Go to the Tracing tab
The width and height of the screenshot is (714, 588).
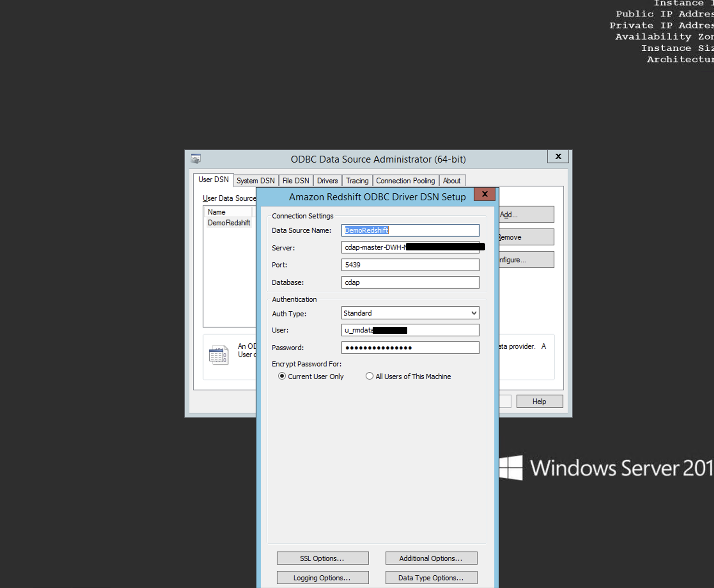point(357,181)
